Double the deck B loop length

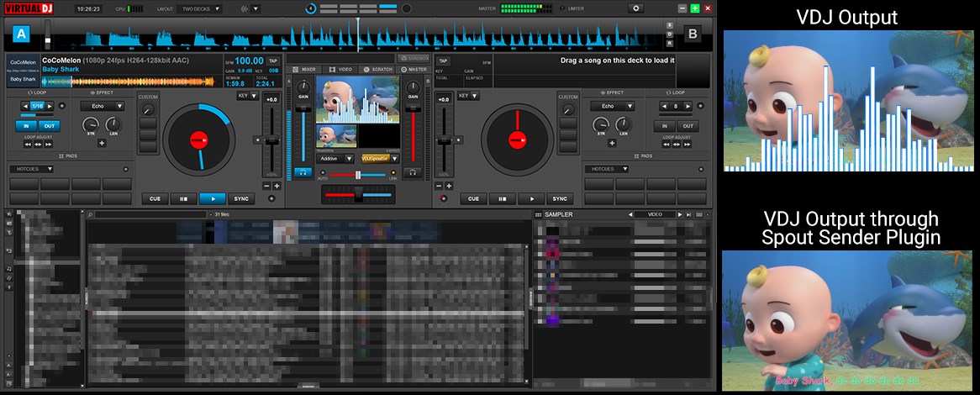(x=688, y=106)
